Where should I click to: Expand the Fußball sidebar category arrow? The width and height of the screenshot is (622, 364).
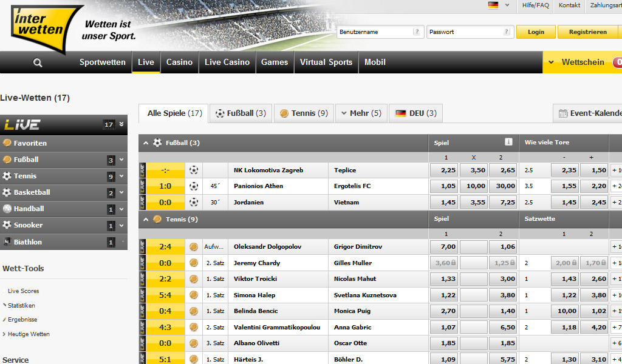[x=121, y=160]
